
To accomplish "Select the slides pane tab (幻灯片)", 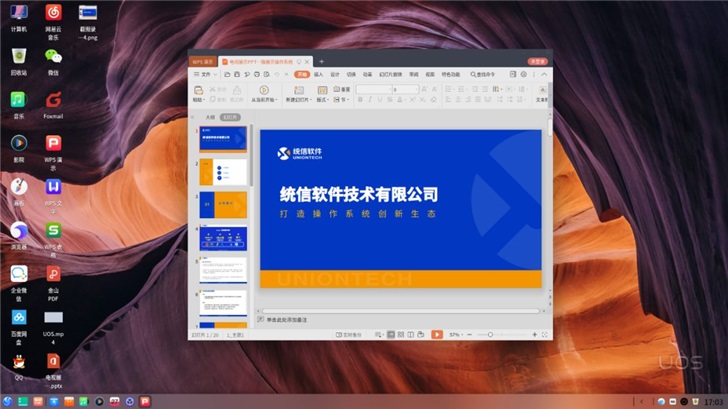I will coord(230,117).
